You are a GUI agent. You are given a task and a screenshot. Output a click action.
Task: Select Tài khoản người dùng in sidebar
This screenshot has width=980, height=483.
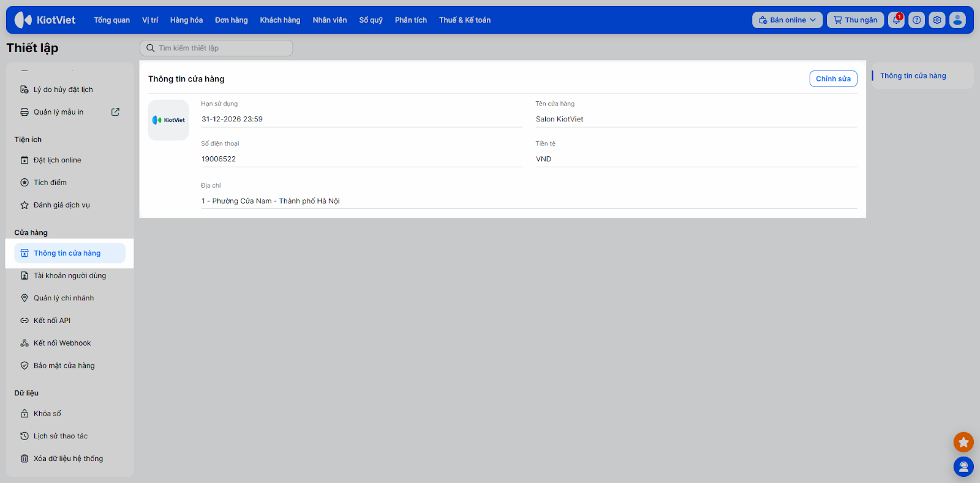70,276
